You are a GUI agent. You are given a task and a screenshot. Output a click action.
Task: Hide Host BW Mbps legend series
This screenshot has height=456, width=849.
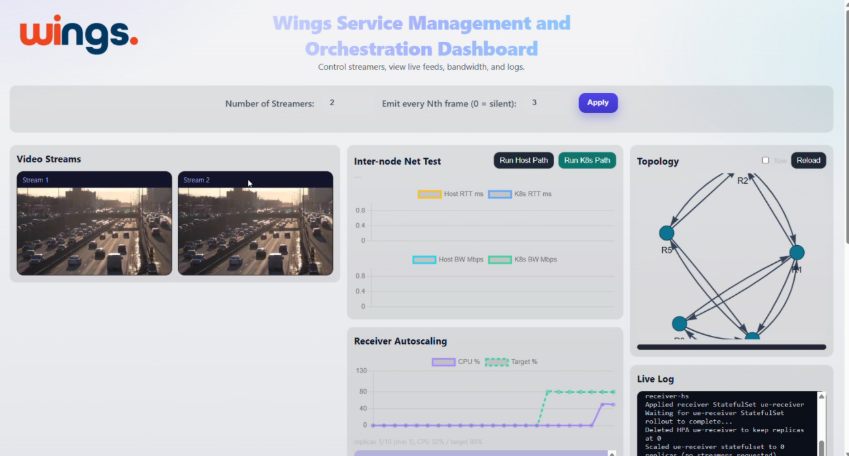(449, 260)
